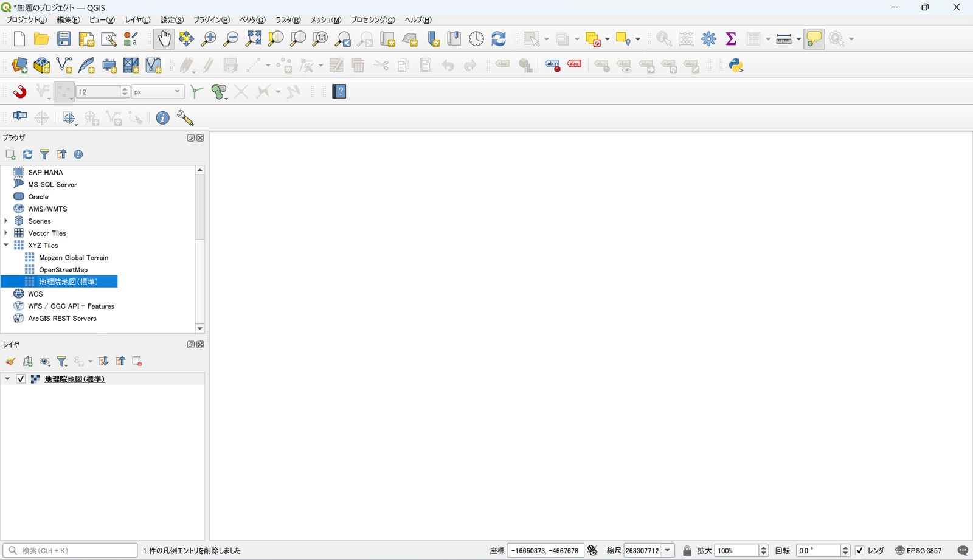This screenshot has width=973, height=560.
Task: Open the プロジェクト menu
Action: [x=26, y=20]
